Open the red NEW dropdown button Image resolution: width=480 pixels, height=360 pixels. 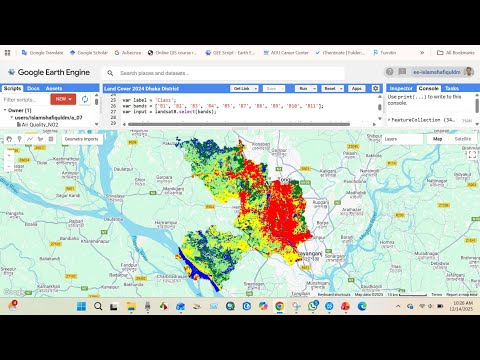(x=63, y=99)
